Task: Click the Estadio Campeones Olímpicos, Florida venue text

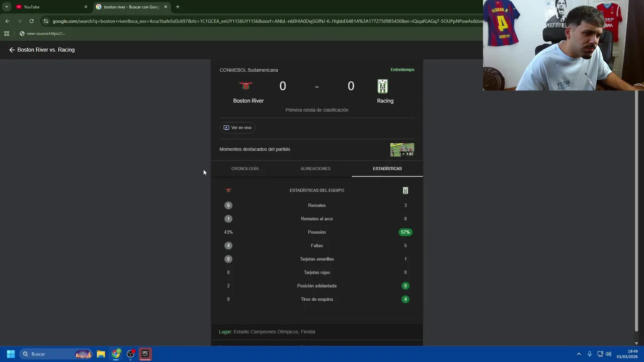Action: coord(274,332)
